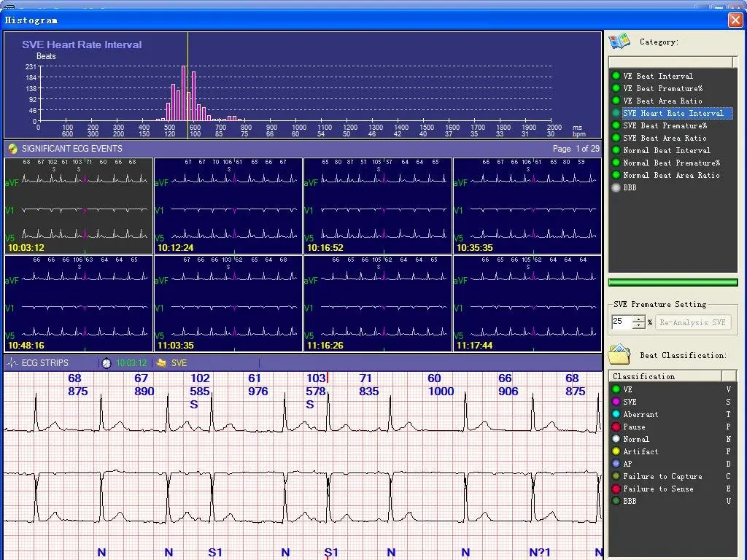Click the Category book icon

(619, 42)
